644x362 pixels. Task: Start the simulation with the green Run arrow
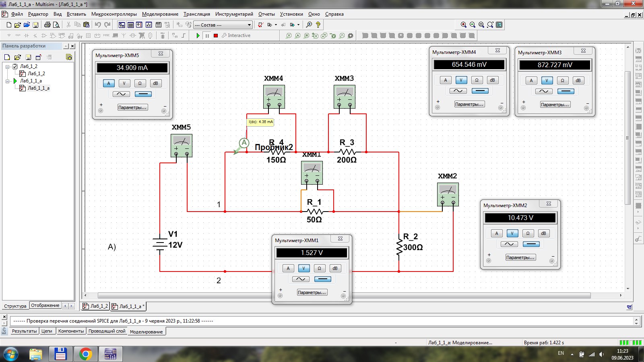tap(198, 35)
